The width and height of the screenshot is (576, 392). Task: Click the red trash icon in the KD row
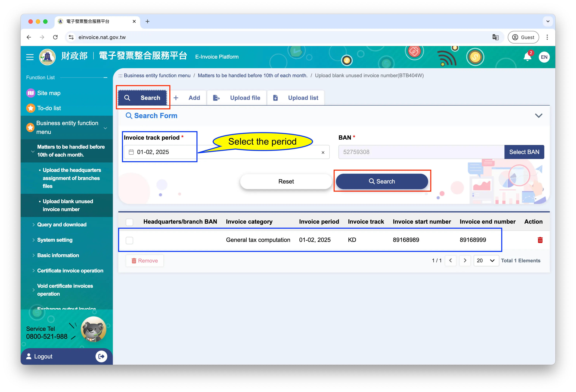click(x=540, y=240)
